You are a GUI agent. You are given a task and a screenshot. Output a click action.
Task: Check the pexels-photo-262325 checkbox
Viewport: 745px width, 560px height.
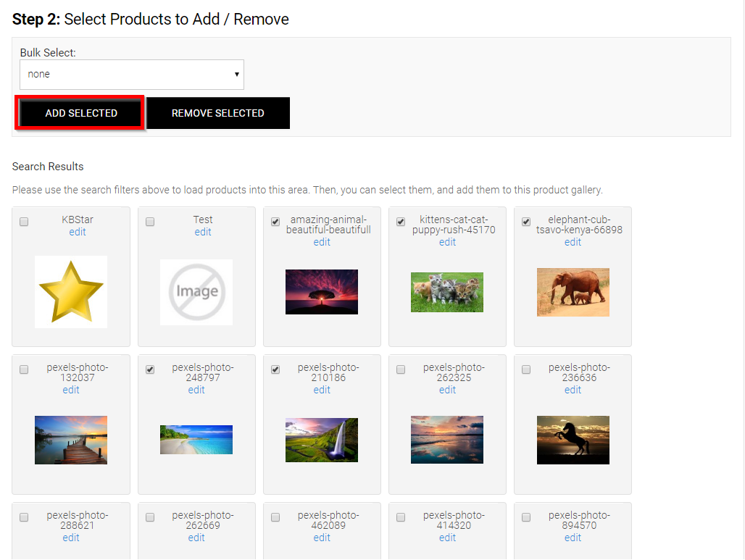coord(400,369)
